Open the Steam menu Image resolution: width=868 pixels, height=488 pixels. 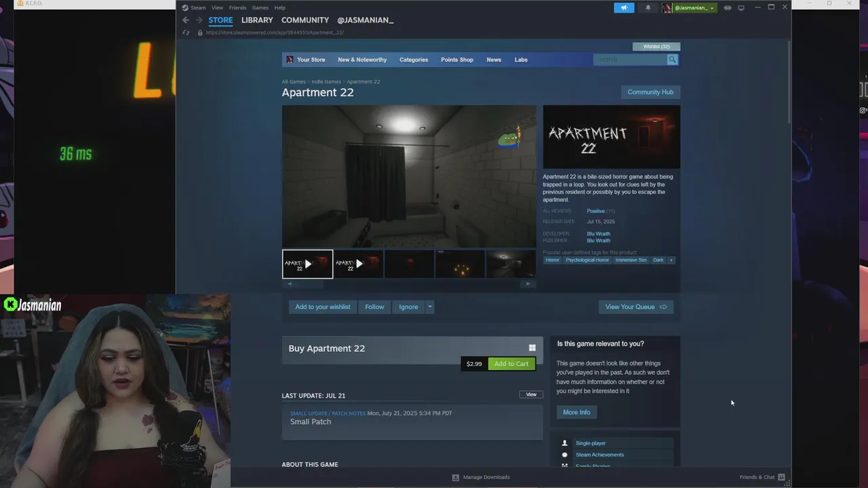(198, 7)
